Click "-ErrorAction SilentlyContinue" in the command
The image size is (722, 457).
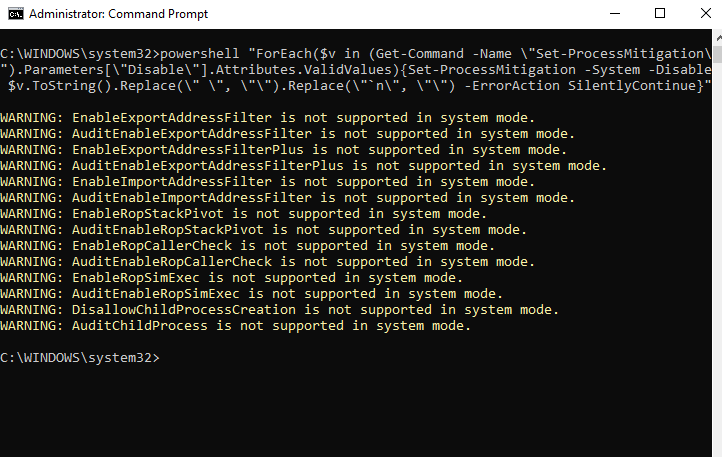[x=593, y=86]
